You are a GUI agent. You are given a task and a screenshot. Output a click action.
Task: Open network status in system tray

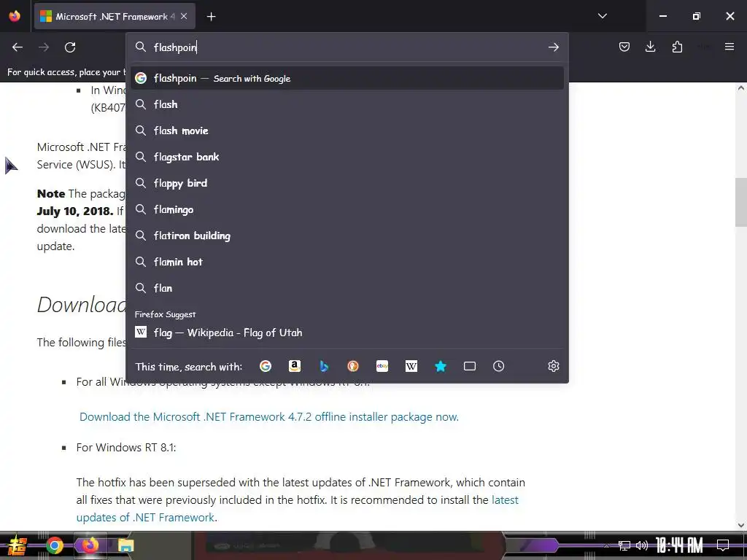(x=624, y=545)
